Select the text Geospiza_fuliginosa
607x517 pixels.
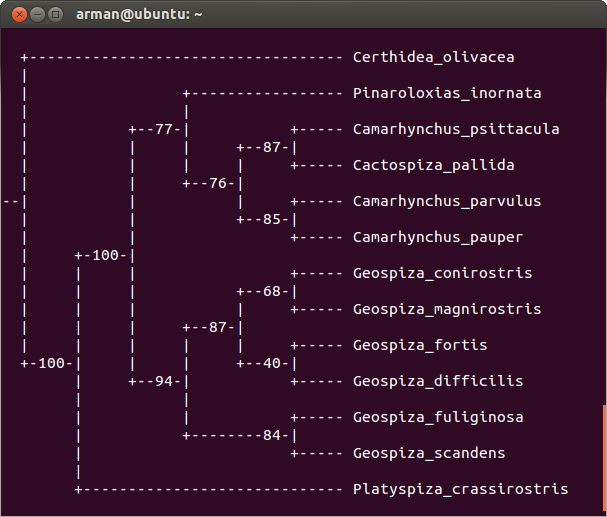point(438,417)
